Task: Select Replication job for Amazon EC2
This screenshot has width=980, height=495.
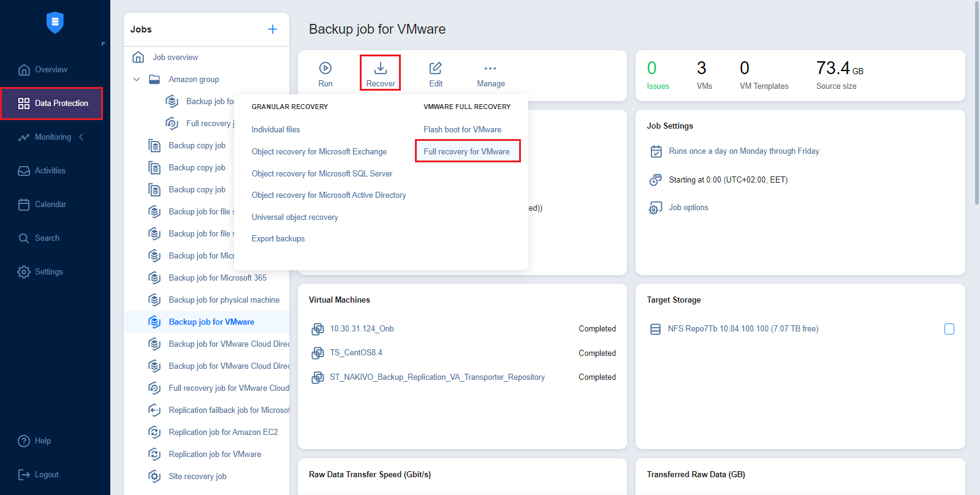Action: pos(223,433)
